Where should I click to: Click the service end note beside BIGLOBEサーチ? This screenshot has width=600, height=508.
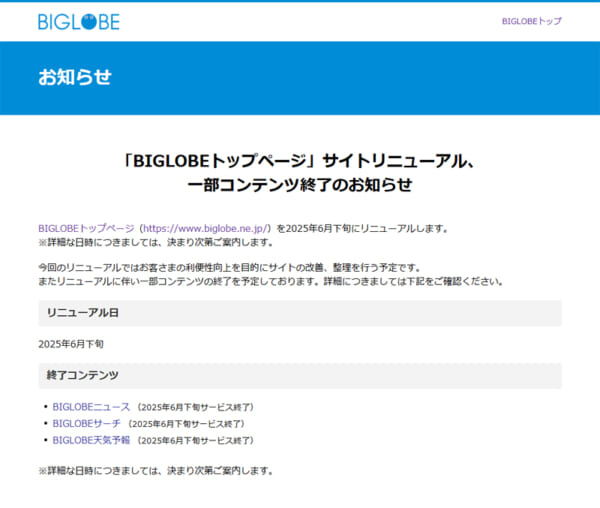click(186, 424)
